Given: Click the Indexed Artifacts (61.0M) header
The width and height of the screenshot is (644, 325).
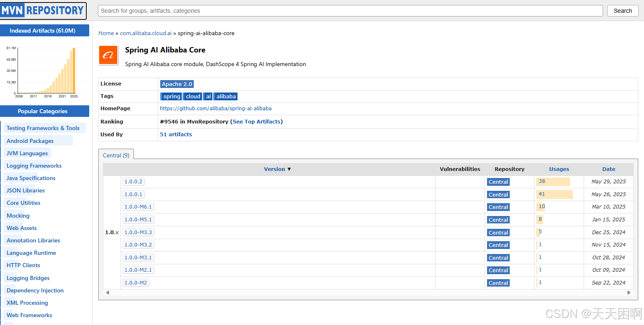Looking at the screenshot, I should click(x=45, y=31).
